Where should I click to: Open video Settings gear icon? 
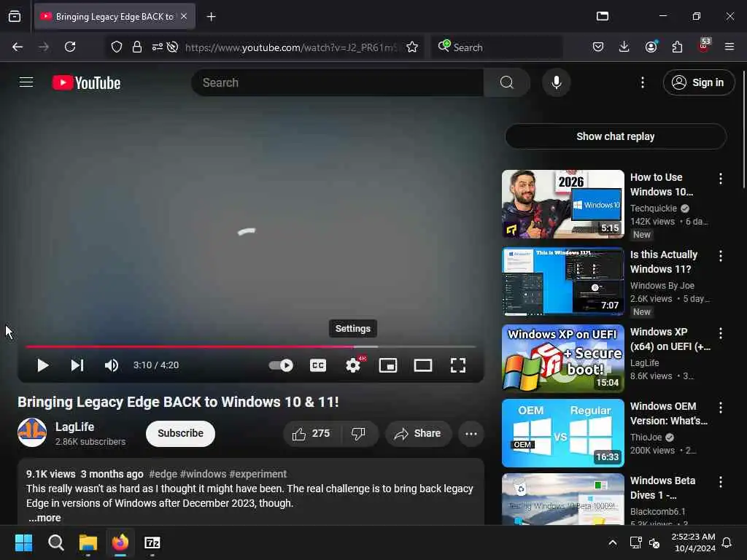353,365
